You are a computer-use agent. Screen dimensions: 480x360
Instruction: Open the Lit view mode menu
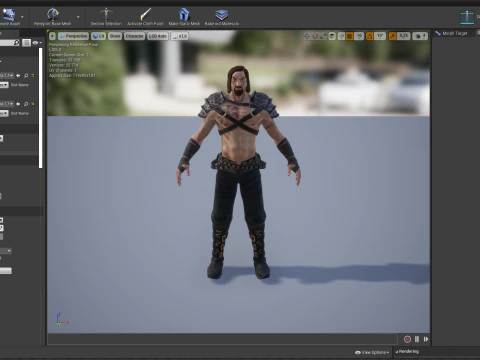click(98, 36)
